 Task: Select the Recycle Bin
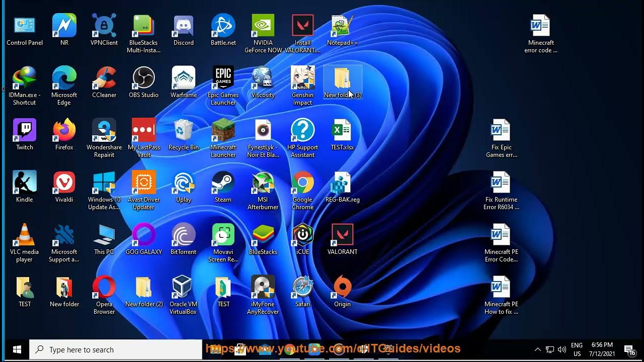pos(184,135)
